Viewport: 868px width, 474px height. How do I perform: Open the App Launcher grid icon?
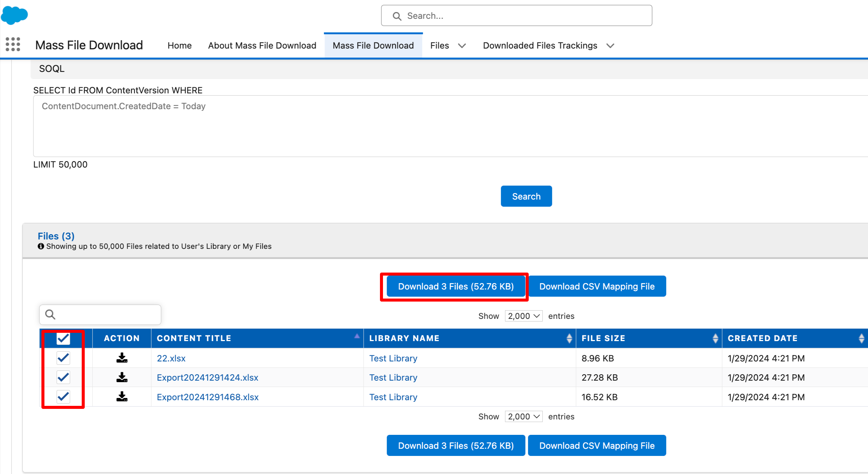[x=13, y=44]
